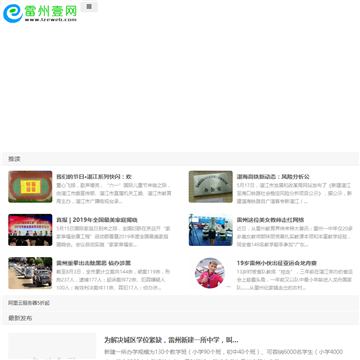Click the summary starting 5月15日国际家庭日
Screen dimensions: 360x360
pos(114,237)
